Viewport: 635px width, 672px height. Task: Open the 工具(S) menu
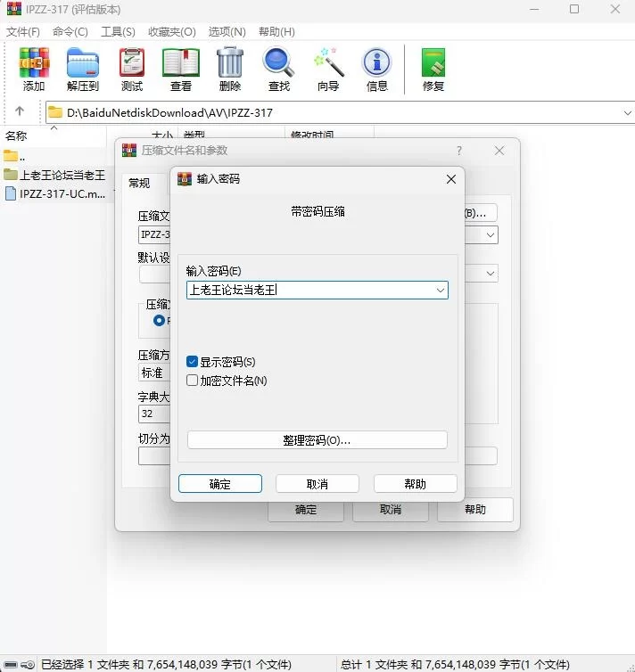[118, 31]
